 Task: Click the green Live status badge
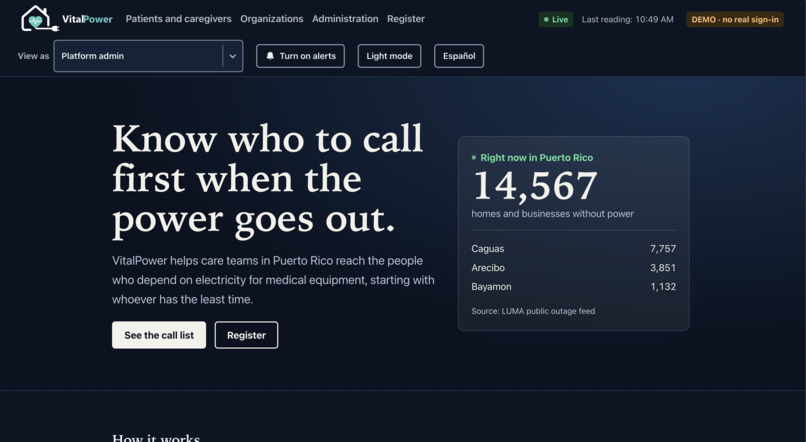coord(556,20)
